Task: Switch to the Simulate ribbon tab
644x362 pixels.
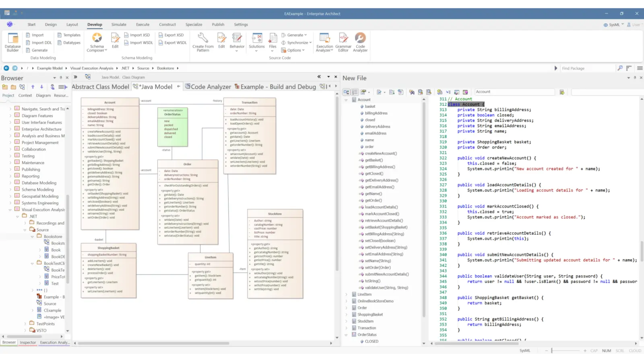Action: 119,25
